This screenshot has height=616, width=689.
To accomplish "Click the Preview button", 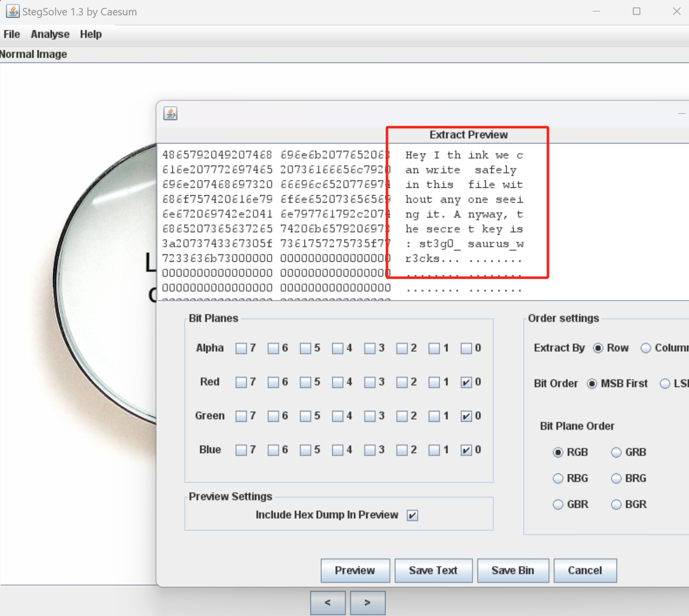I will click(x=355, y=570).
